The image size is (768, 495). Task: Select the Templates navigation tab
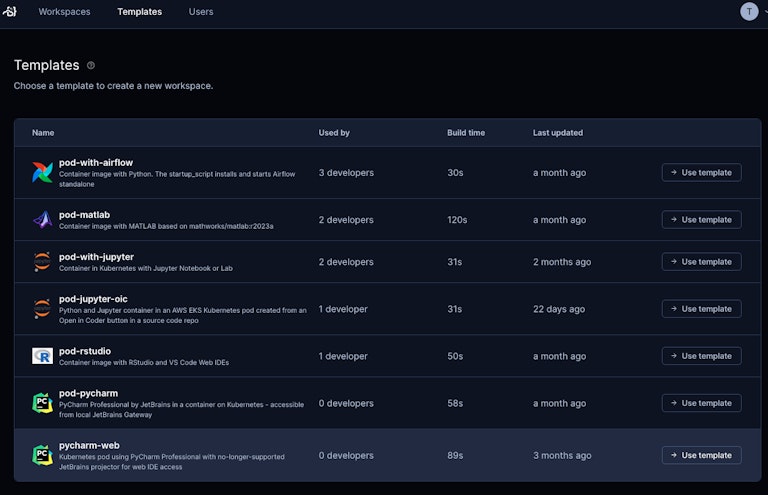click(x=139, y=12)
